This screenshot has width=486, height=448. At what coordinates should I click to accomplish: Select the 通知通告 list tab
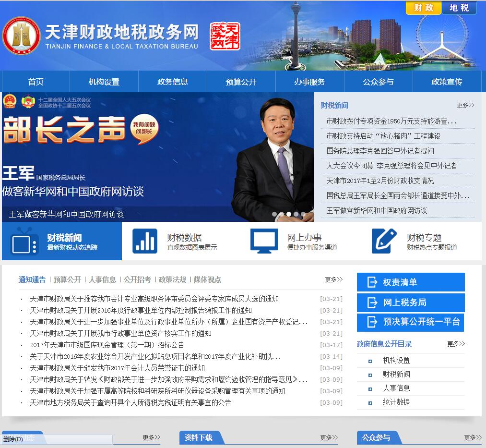[32, 279]
